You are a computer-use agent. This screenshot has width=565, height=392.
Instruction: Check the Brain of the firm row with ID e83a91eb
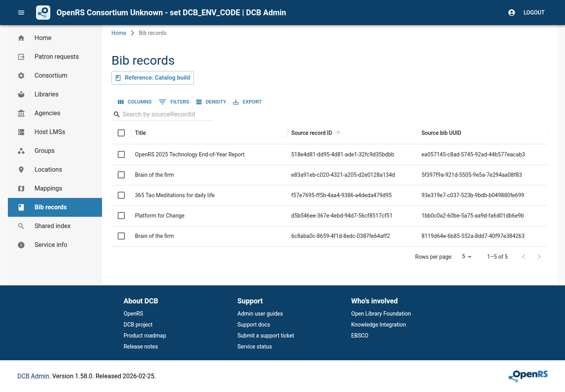click(121, 175)
